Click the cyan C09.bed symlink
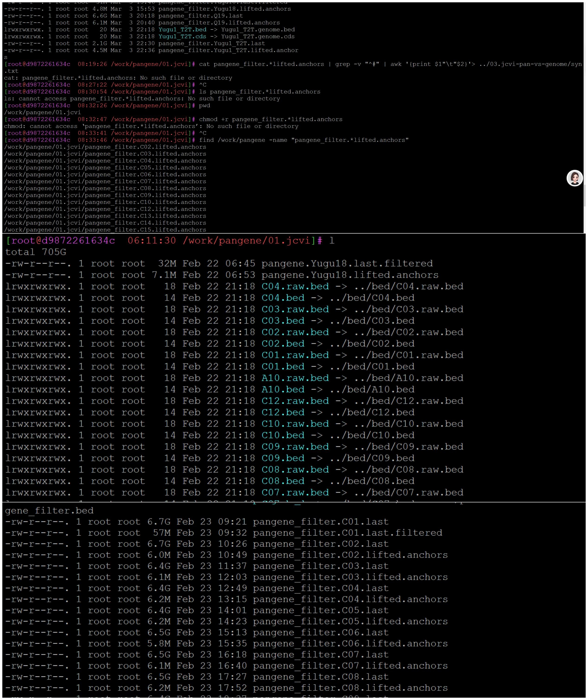The width and height of the screenshot is (588, 700). [x=283, y=458]
